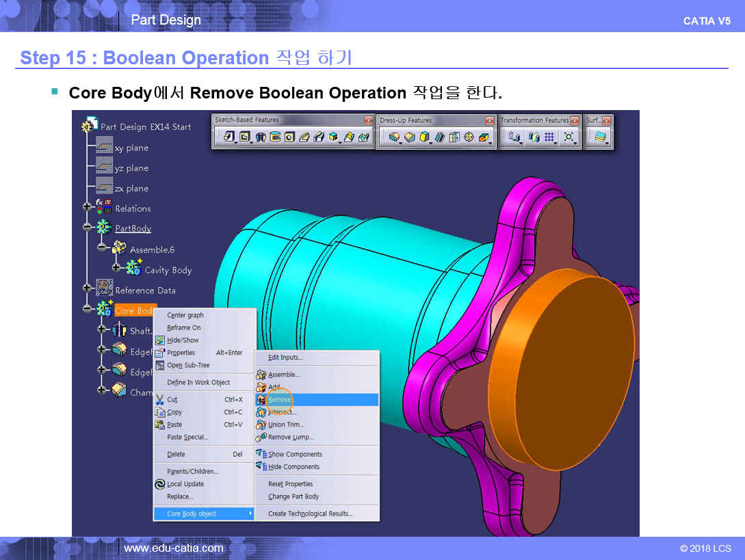Viewport: 745px width, 560px height.
Task: Select the Mirror transformation icon
Action: coord(534,137)
